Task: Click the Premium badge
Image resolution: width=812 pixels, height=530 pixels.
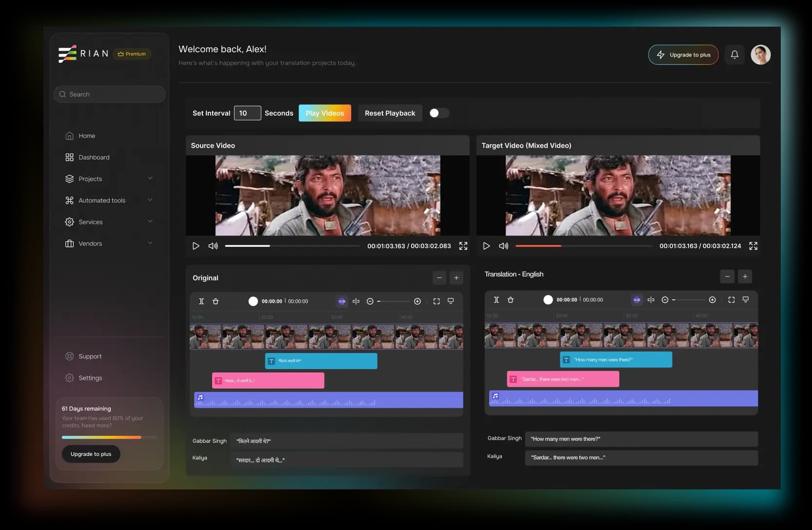Action: click(x=132, y=54)
